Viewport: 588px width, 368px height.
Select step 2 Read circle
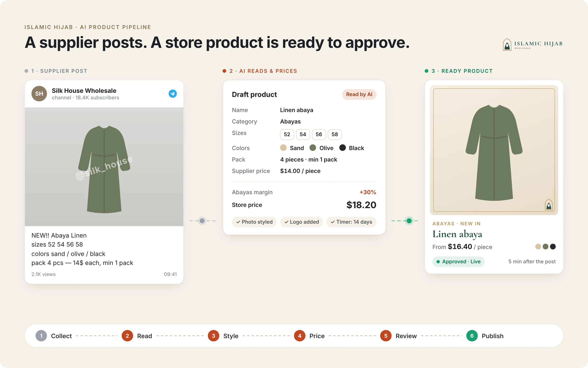click(x=127, y=336)
